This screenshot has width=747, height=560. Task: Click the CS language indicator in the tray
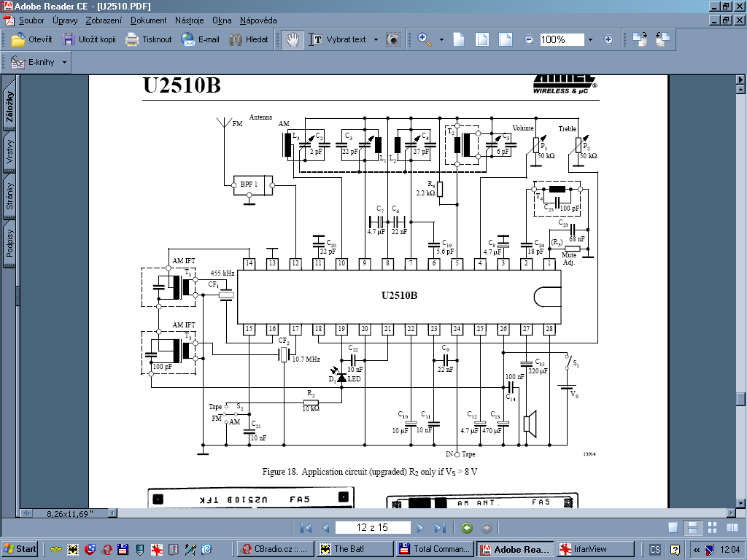click(x=655, y=550)
